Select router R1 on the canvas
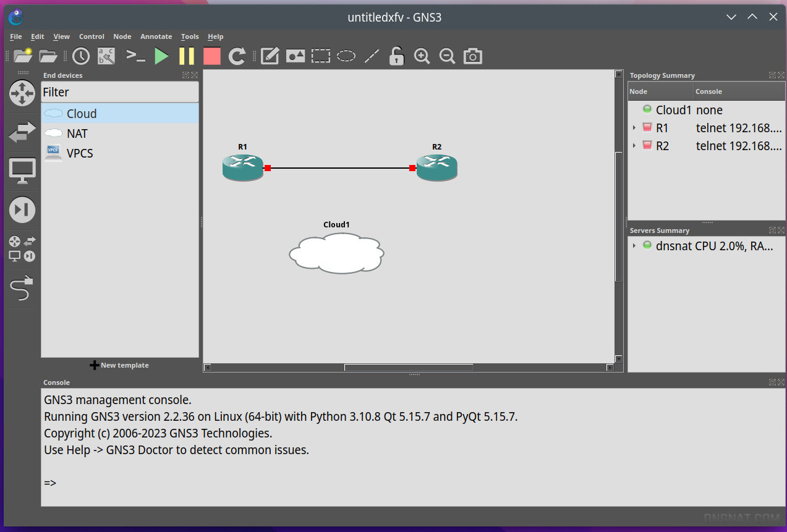Viewport: 787px width, 532px height. tap(243, 167)
